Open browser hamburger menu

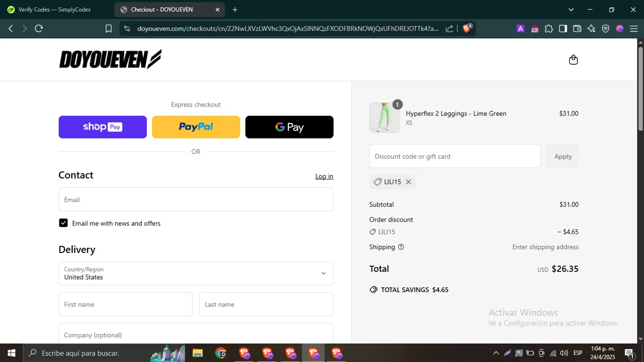click(x=634, y=29)
